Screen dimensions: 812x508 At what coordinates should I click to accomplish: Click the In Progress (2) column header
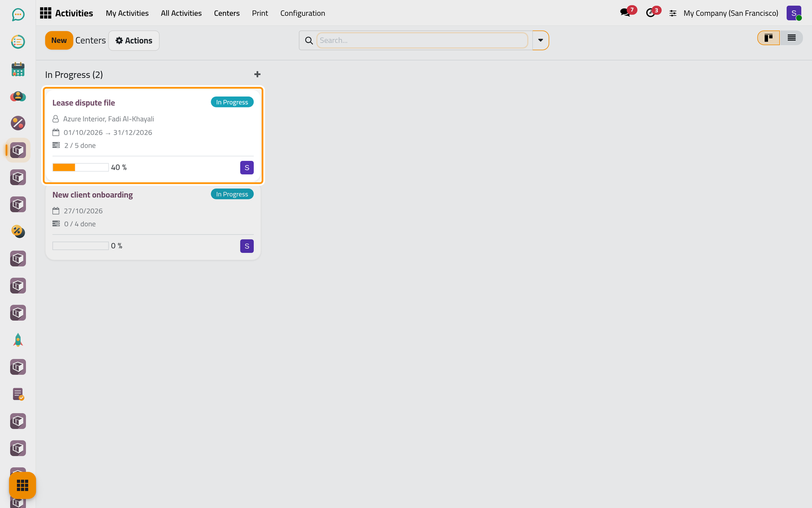point(74,75)
